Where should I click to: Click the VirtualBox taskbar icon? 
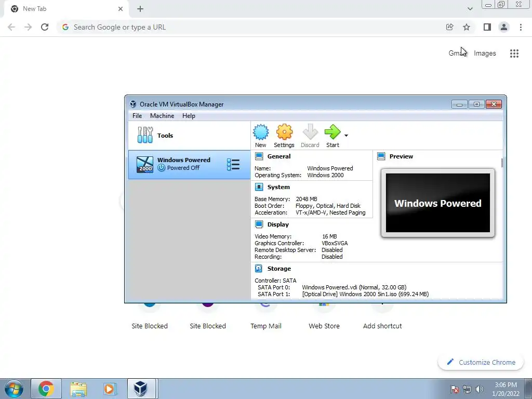[141, 389]
